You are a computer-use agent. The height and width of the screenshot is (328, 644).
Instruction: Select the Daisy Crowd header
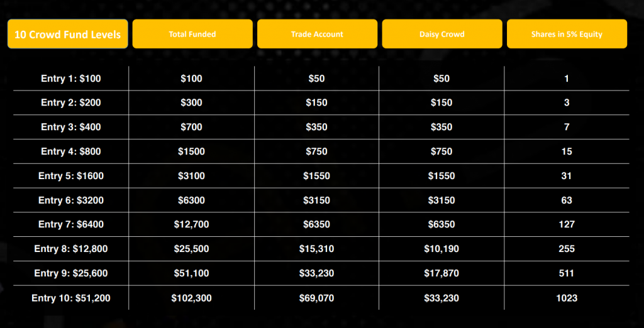pos(442,34)
